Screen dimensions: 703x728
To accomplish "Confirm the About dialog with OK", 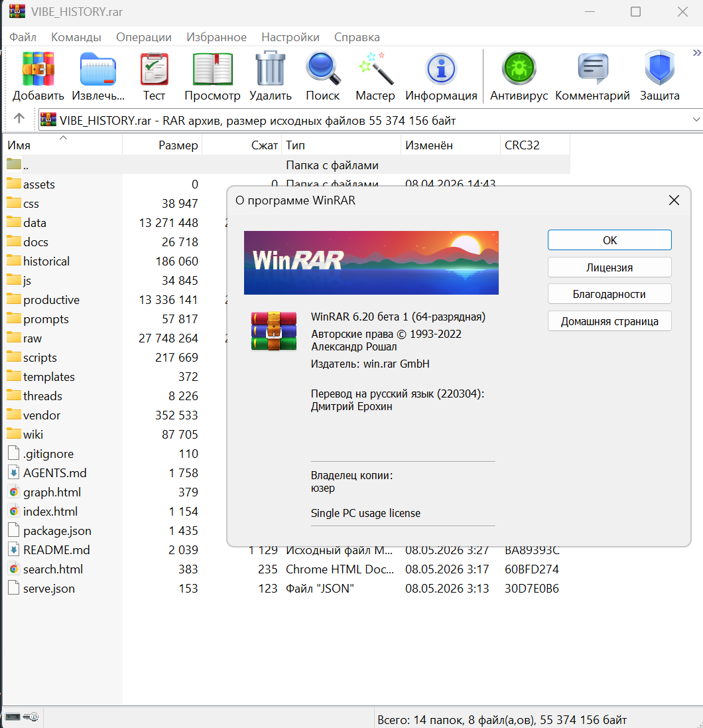I will (609, 240).
